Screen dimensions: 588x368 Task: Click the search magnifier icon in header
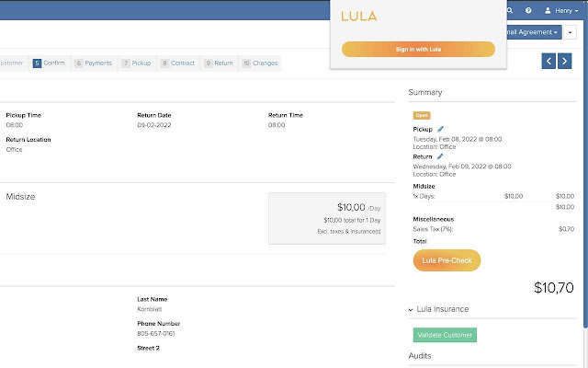tap(510, 10)
